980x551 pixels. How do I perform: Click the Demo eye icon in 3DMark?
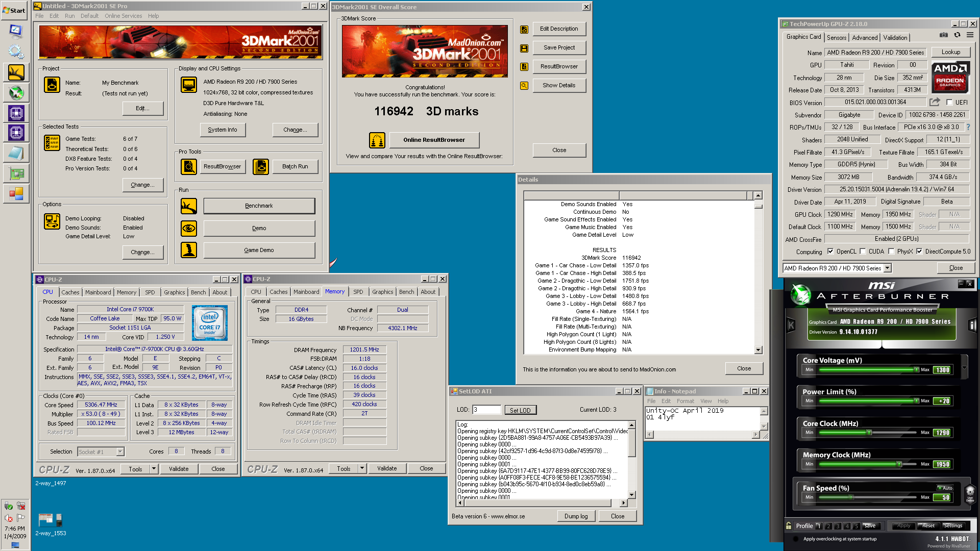pos(189,228)
